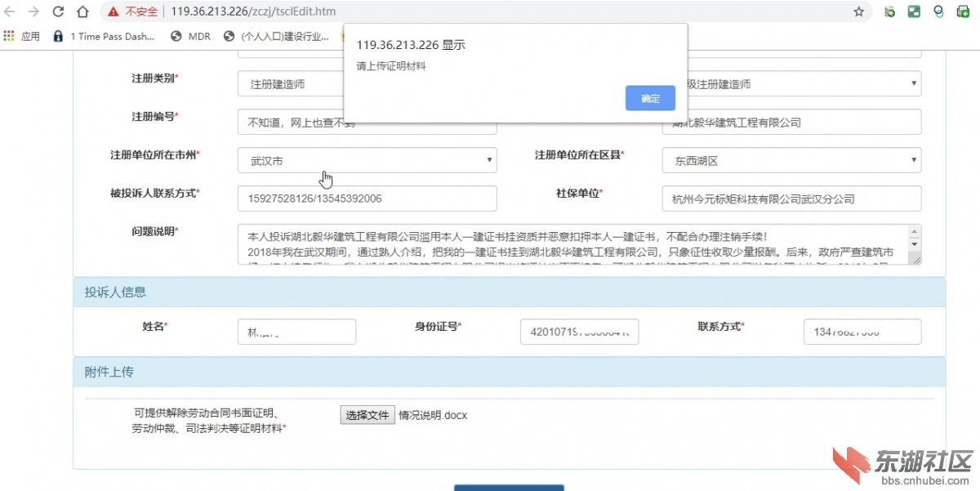Image resolution: width=980 pixels, height=491 pixels.
Task: Open the 1 Time Pass Dash bookmark
Action: coord(104,36)
